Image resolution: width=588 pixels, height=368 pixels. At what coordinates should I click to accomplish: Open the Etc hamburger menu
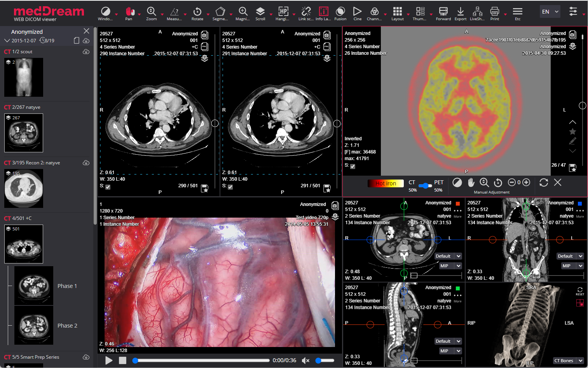(x=517, y=12)
